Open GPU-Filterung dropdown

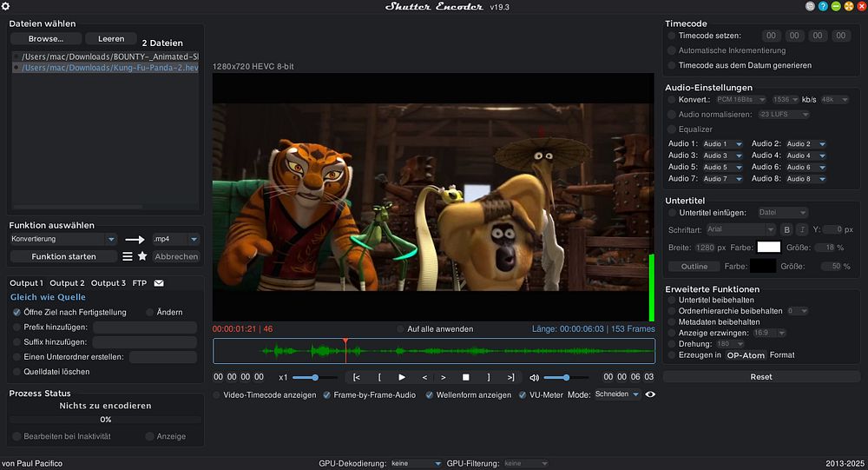point(525,463)
